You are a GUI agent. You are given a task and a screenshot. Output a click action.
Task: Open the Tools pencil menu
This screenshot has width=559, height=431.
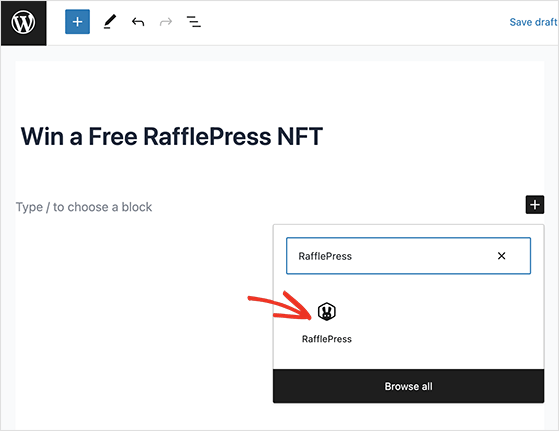110,22
